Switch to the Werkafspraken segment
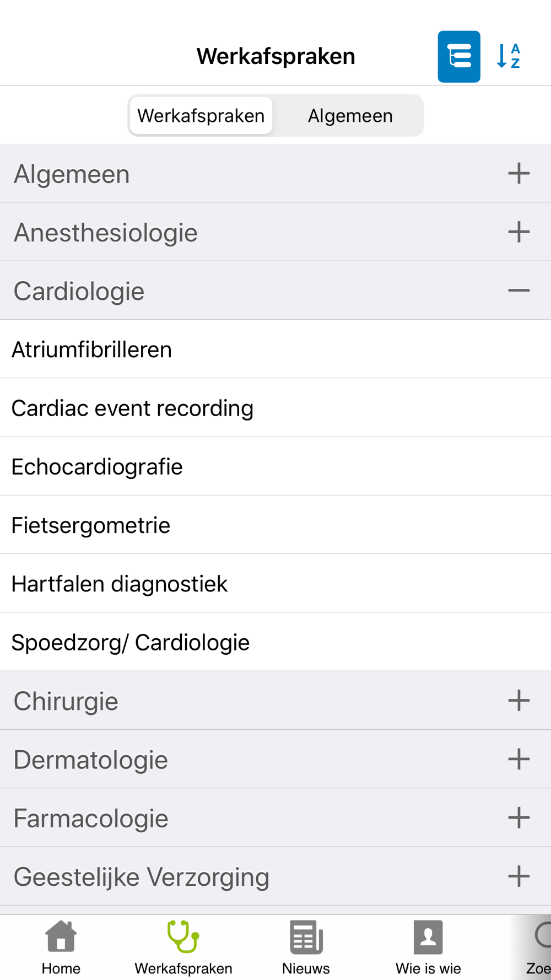 [x=201, y=116]
